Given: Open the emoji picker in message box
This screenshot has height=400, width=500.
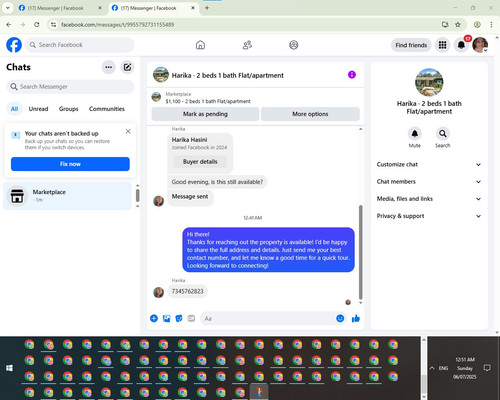Looking at the screenshot, I should (340, 318).
